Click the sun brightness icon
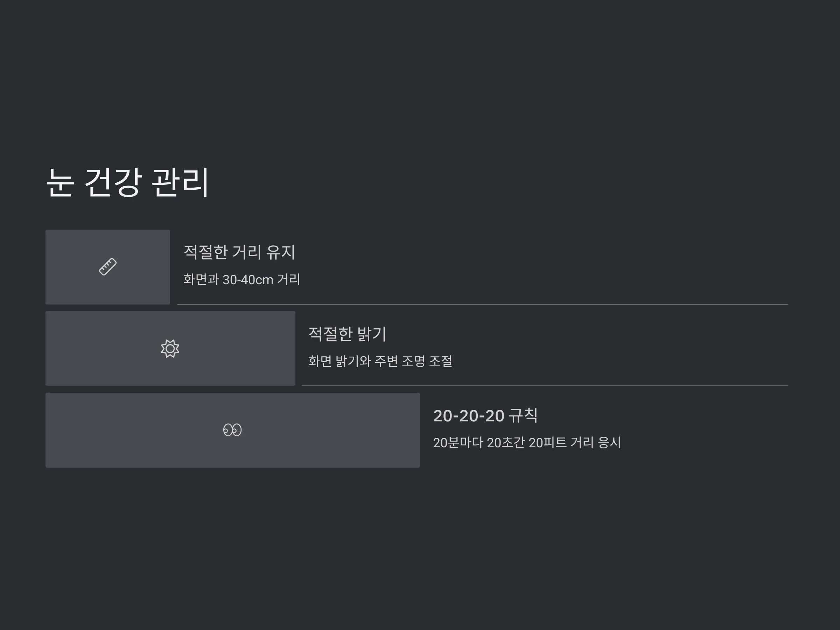This screenshot has width=840, height=630. coord(170,349)
